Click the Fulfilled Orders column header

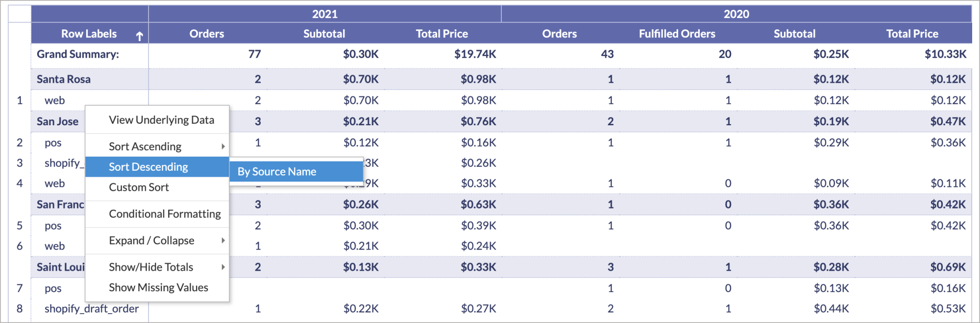pos(677,34)
